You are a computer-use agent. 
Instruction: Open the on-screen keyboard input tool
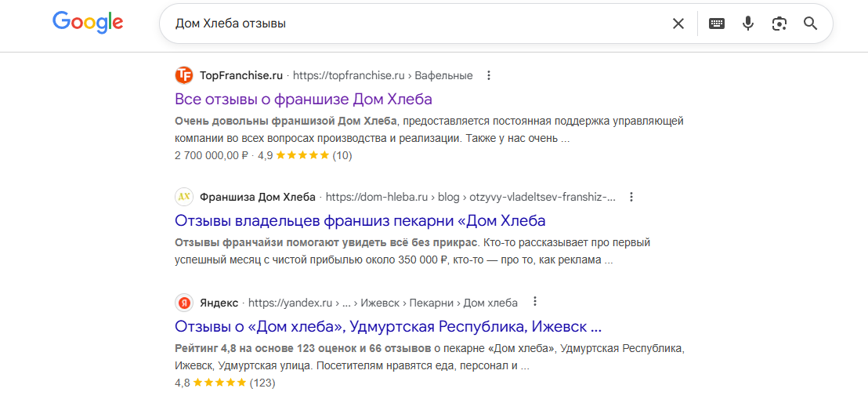point(717,24)
